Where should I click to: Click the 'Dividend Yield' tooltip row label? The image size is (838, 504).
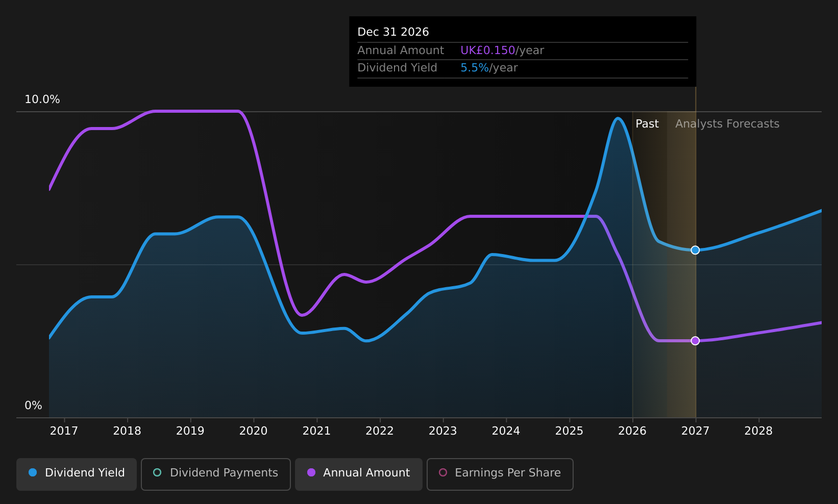(x=397, y=68)
